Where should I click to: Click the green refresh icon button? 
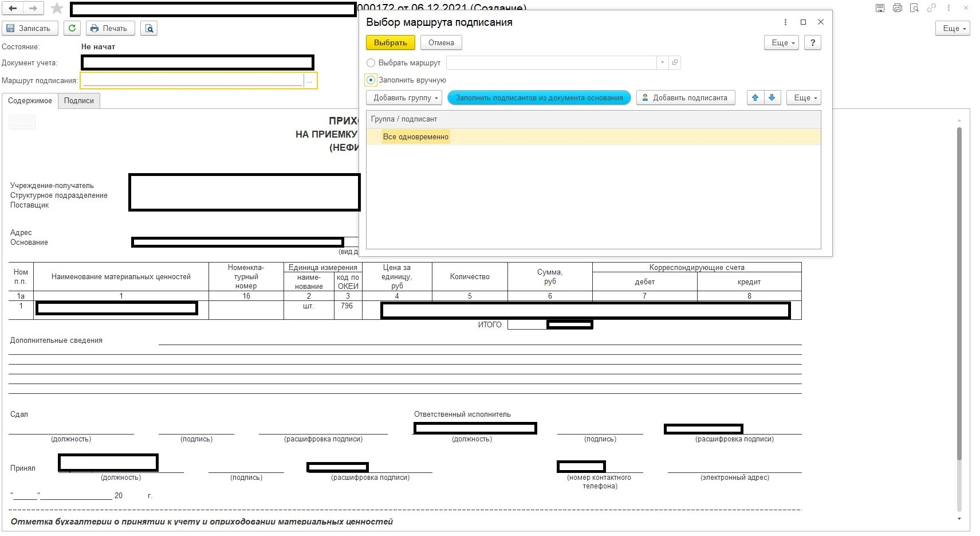(x=72, y=28)
